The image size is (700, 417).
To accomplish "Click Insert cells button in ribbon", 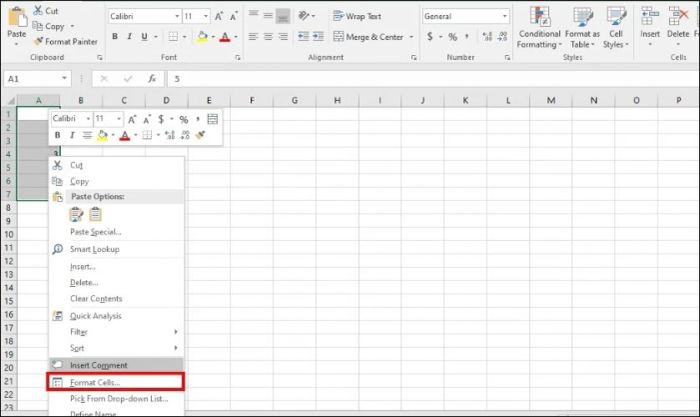I will tap(650, 25).
